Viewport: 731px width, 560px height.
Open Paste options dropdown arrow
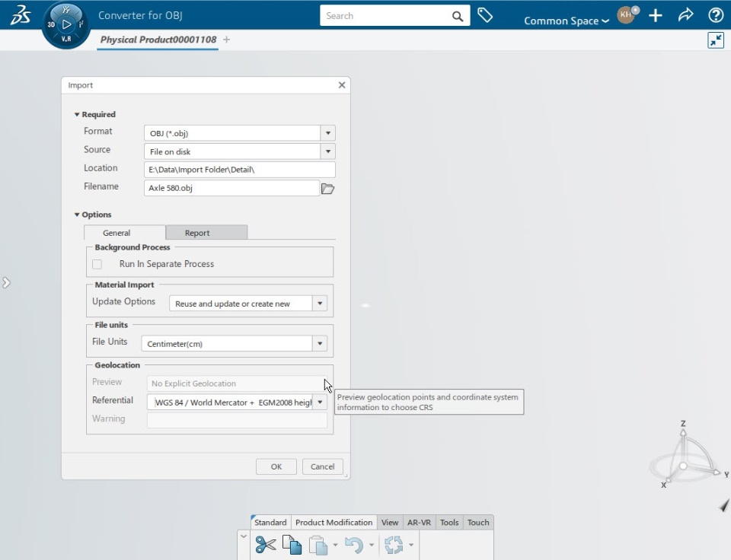point(335,545)
